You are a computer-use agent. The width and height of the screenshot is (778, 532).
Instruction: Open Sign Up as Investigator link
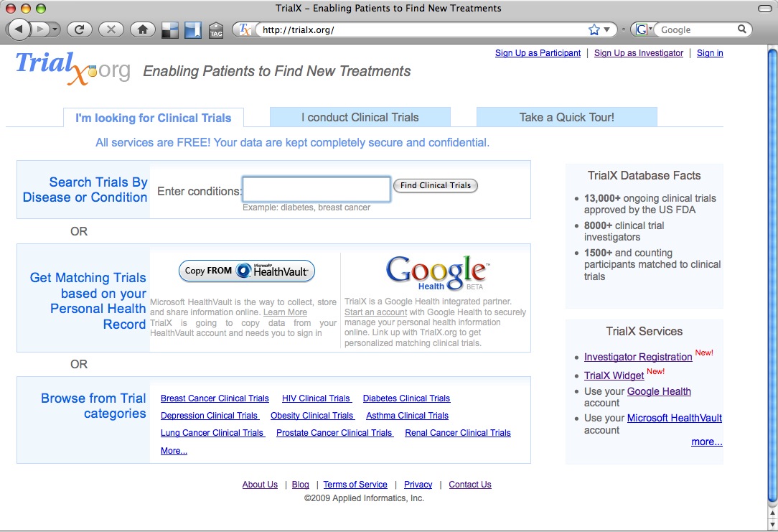[639, 53]
